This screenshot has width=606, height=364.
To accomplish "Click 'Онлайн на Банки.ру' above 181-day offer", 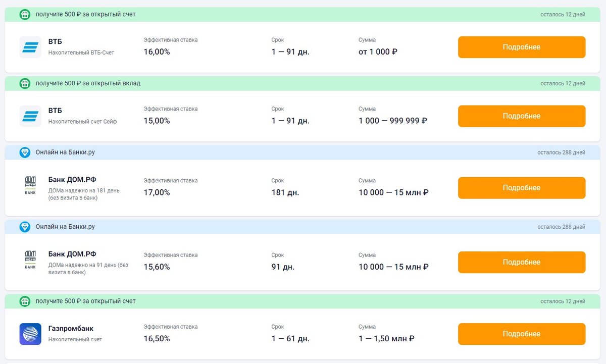I will (x=65, y=152).
